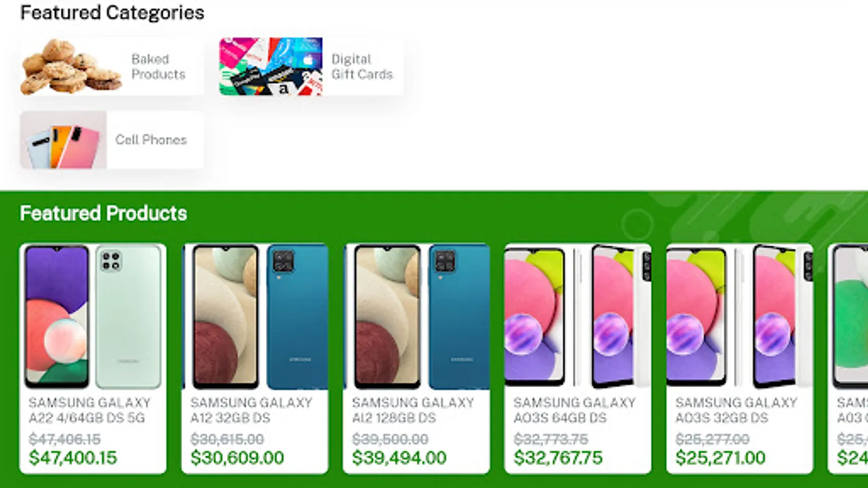Image resolution: width=868 pixels, height=488 pixels.
Task: Open the partially visible last product card
Action: [848, 359]
